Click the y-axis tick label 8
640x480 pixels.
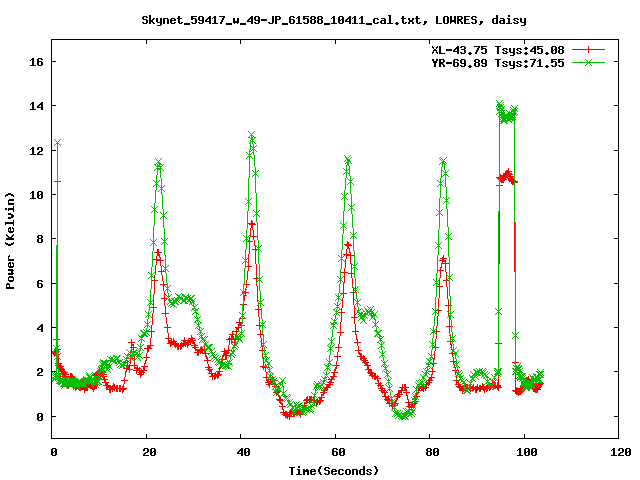40,239
